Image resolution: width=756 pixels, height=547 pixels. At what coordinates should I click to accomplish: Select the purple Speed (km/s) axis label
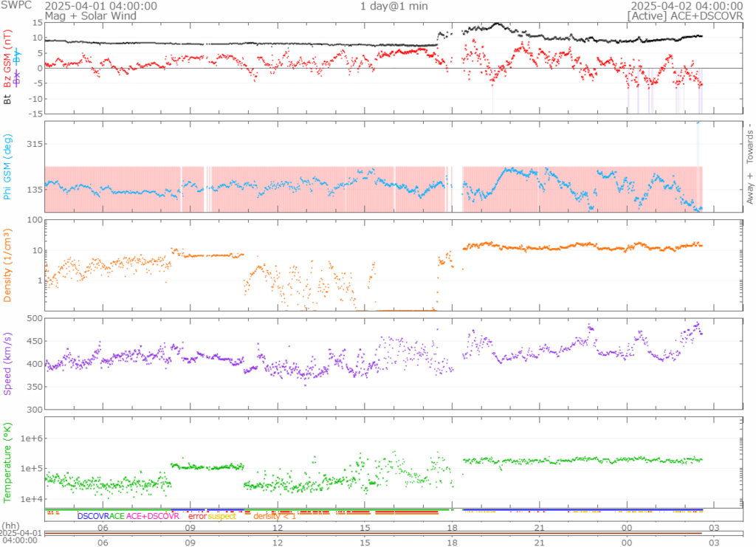[8, 365]
